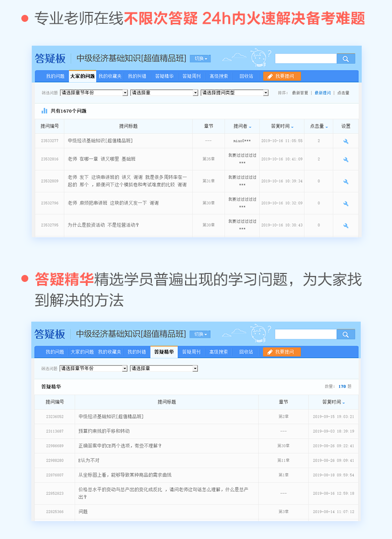392x539 pixels.
Task: Click the search magnifier in the 答疑精华 panel
Action: [x=346, y=334]
